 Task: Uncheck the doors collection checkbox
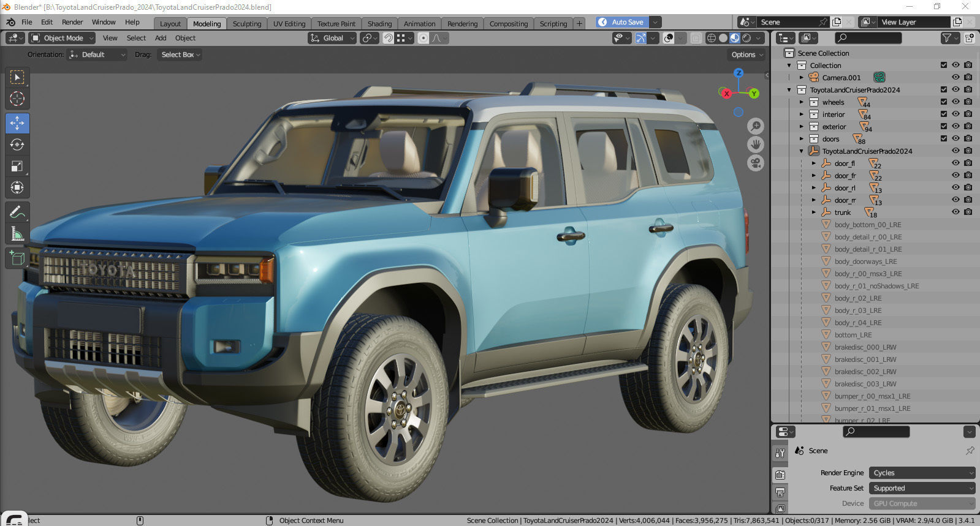[x=944, y=138]
